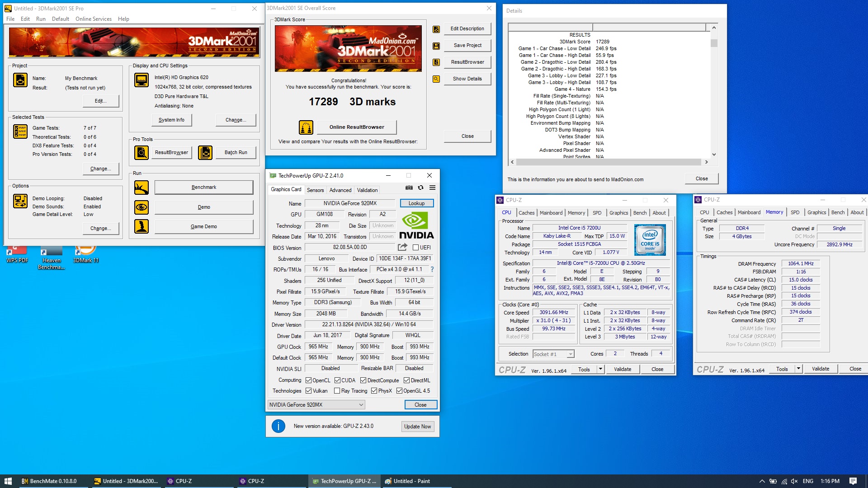Open the Default menu in 3DMark
Viewport: 868px width, 488px height.
(x=61, y=19)
